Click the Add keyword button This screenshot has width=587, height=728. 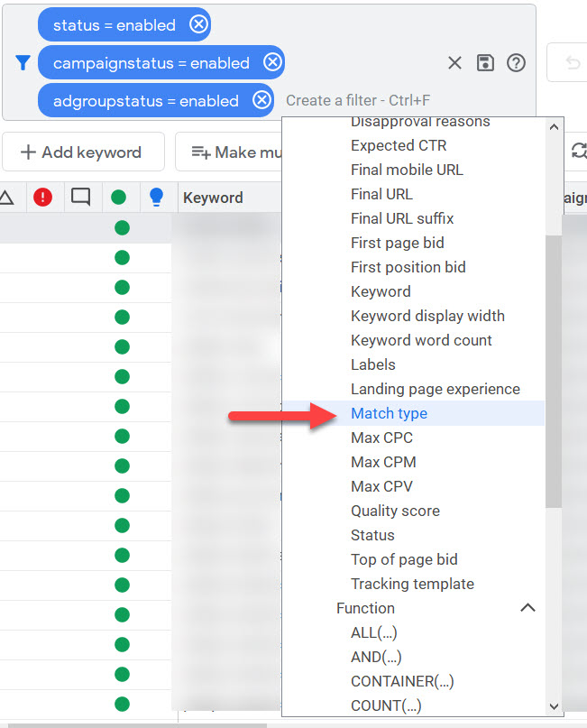pos(82,152)
